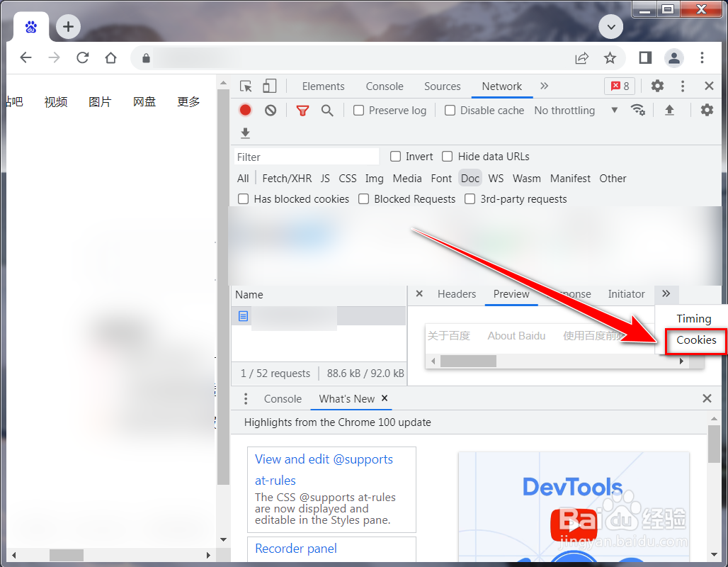View site security lock info
Viewport: 728px width, 567px height.
(147, 58)
